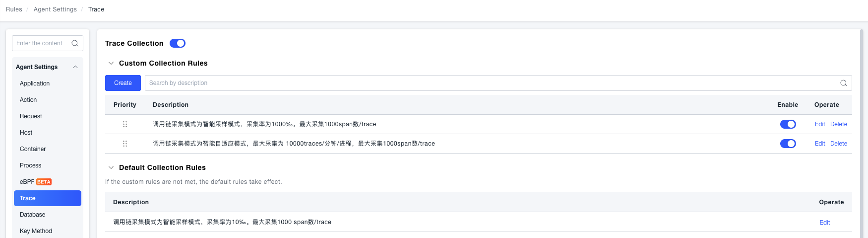
Task: Edit the second custom collection rule
Action: (x=820, y=144)
